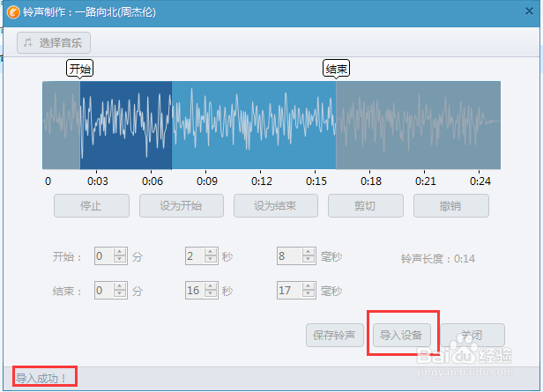Click the red playhead line in the waveform
Image resolution: width=543 pixels, height=392 pixels.
click(x=171, y=125)
